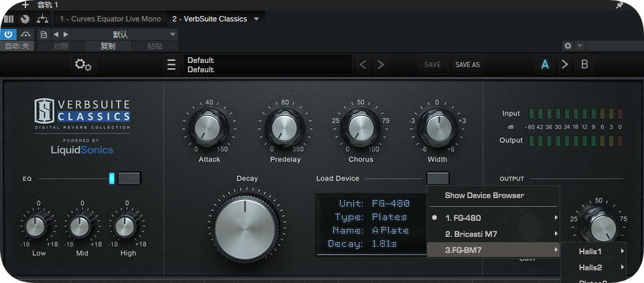Click the SAVE button
Viewport: 644px width, 283px height.
[432, 65]
